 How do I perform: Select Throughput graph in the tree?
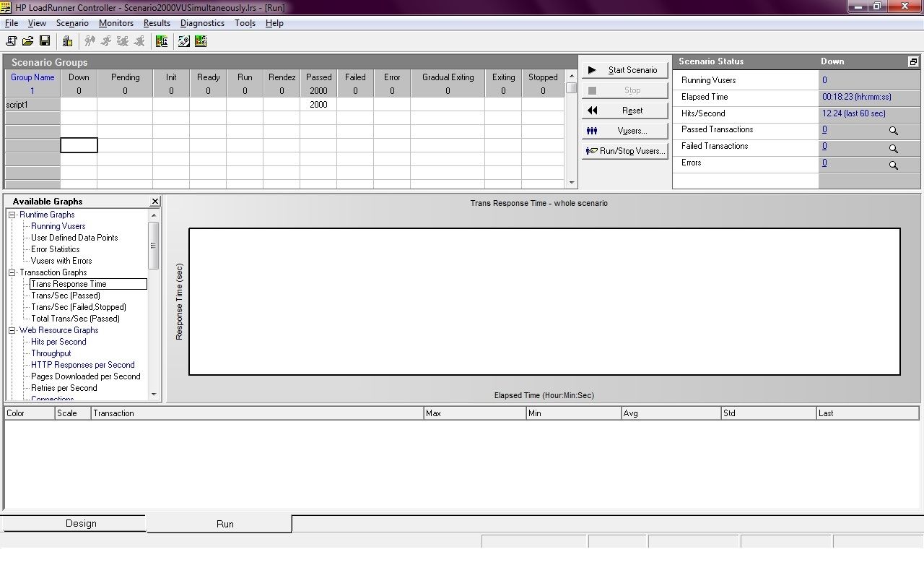51,353
